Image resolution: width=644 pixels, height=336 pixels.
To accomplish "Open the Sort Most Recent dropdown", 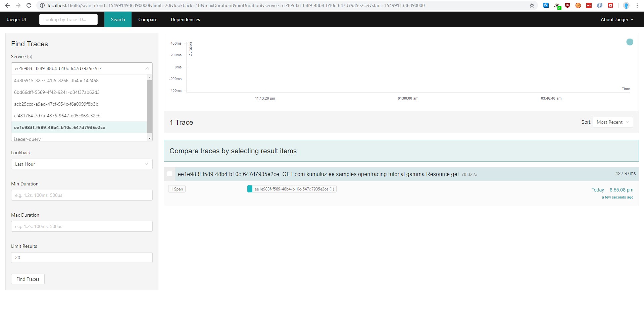I will [x=612, y=122].
